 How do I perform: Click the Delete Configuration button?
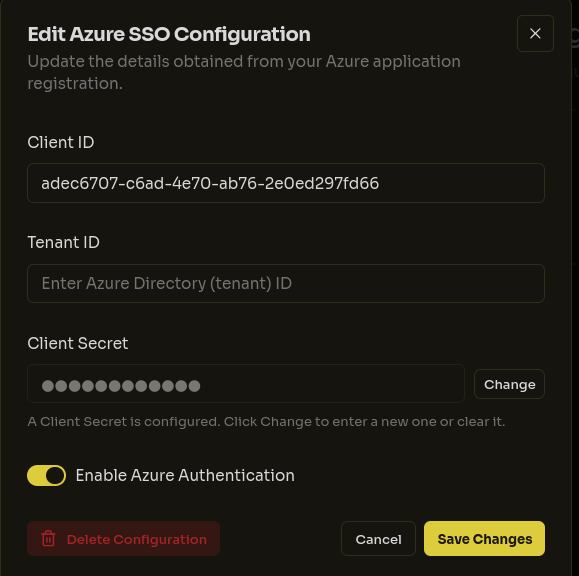(x=123, y=539)
